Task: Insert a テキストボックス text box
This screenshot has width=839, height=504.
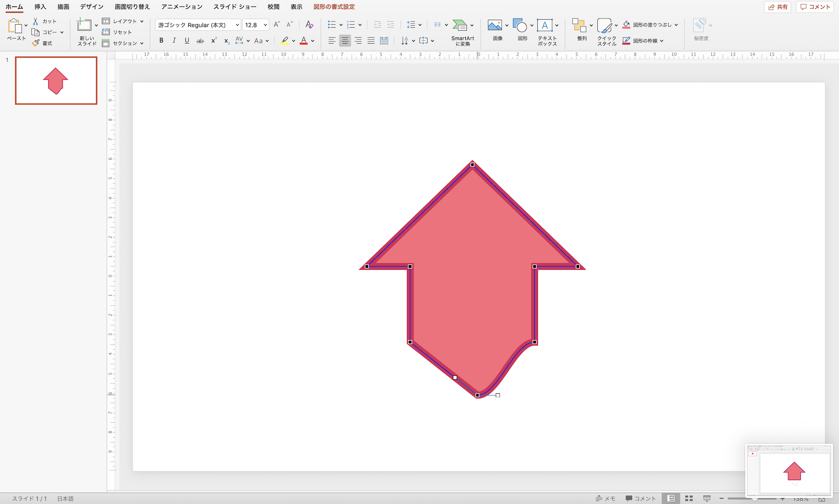Action: (545, 25)
